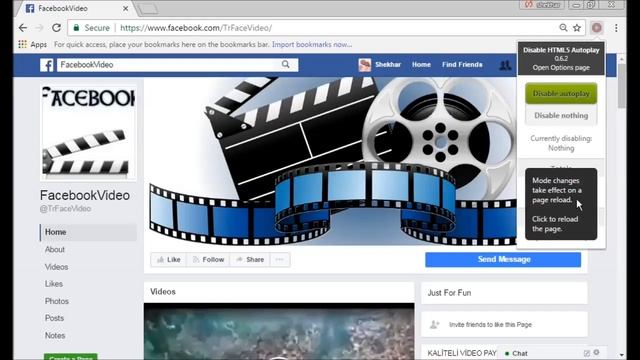The width and height of the screenshot is (640, 360).
Task: Click the page vertical scrollbar
Action: [x=622, y=86]
